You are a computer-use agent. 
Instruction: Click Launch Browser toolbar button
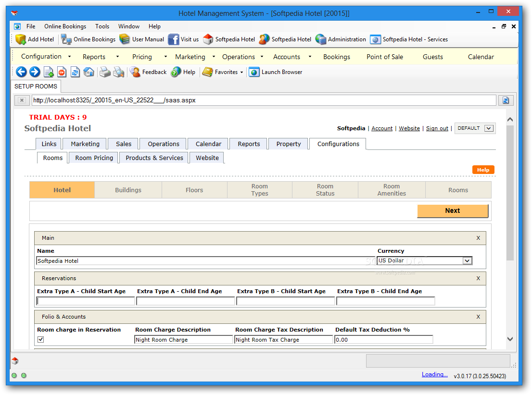pyautogui.click(x=276, y=72)
